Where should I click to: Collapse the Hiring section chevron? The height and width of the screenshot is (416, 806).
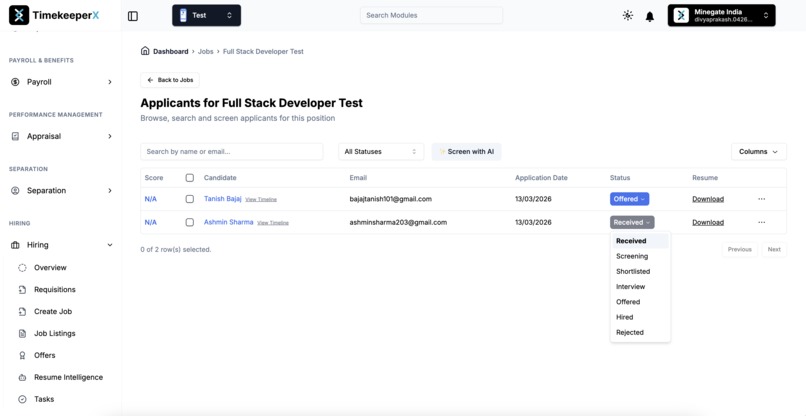click(110, 245)
